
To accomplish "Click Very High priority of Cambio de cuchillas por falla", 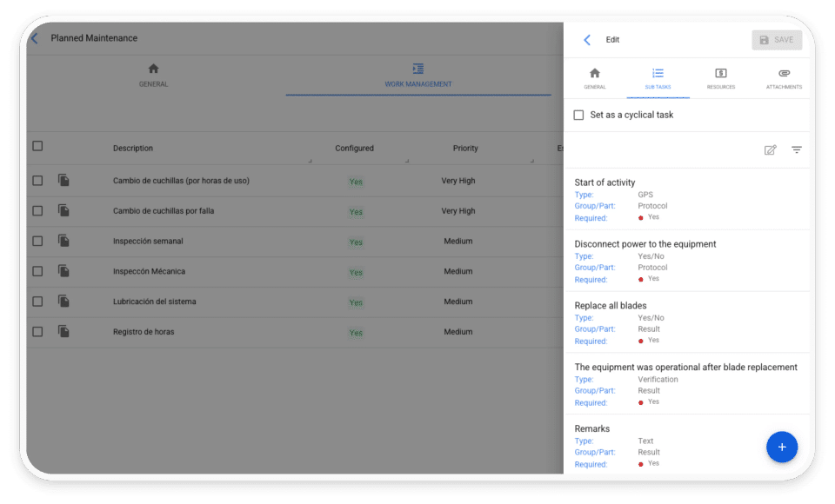I will point(458,211).
